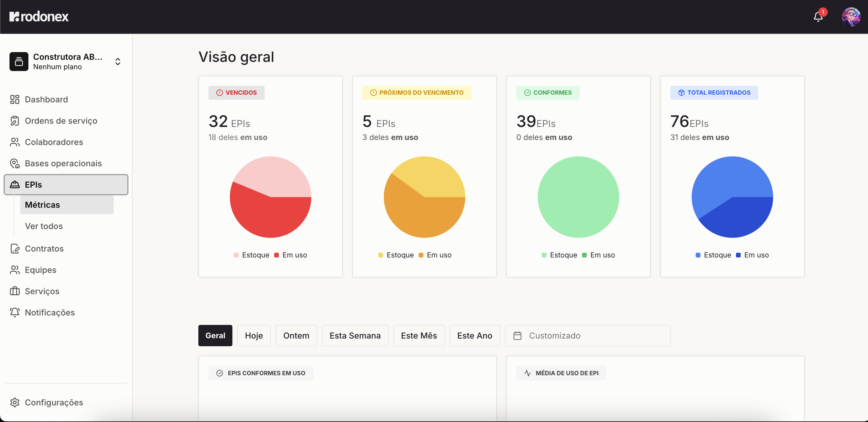Screen dimensions: 868x422
Task: Click the EPIs helmet icon
Action: click(x=14, y=185)
